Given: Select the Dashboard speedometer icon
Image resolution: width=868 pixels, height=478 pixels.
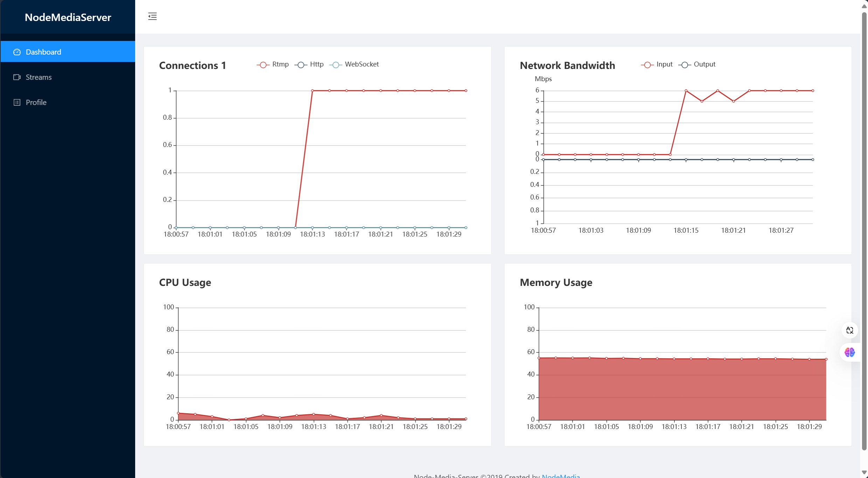Looking at the screenshot, I should pos(17,51).
